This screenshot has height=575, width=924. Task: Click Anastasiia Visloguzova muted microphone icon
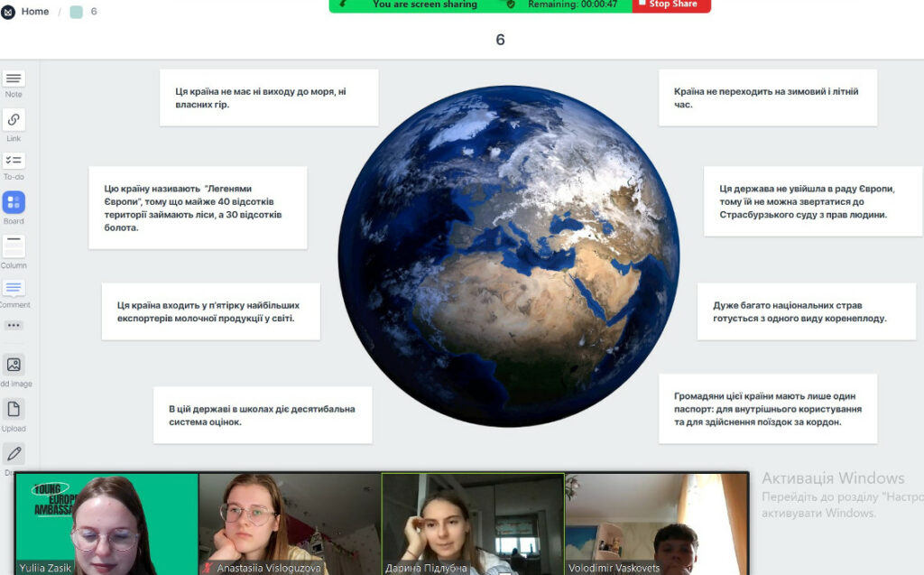coord(207,568)
